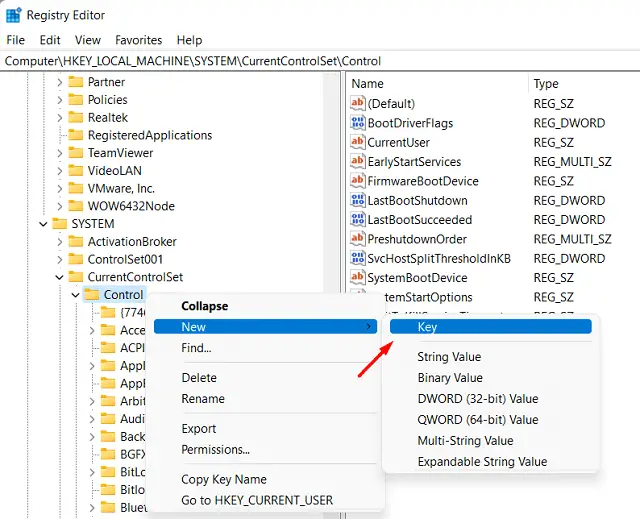Screen dimensions: 640x519
Task: Click the registry path address bar
Action: click(320, 61)
